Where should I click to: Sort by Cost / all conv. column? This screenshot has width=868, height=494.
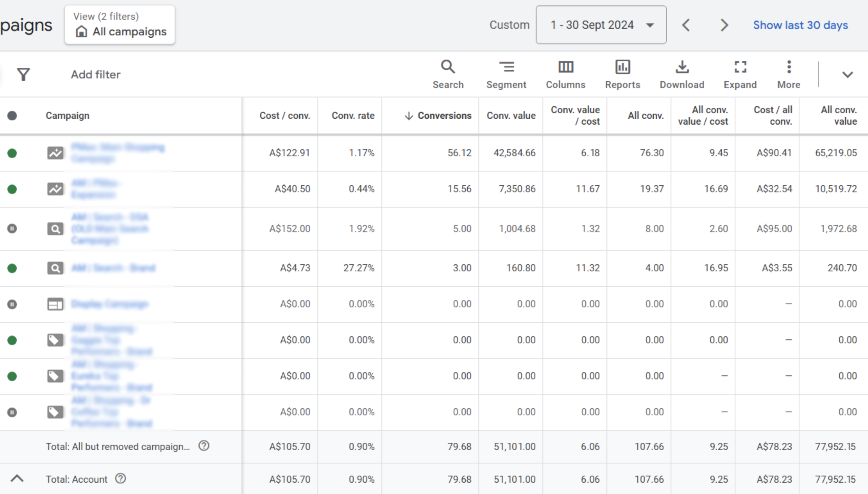pyautogui.click(x=773, y=116)
